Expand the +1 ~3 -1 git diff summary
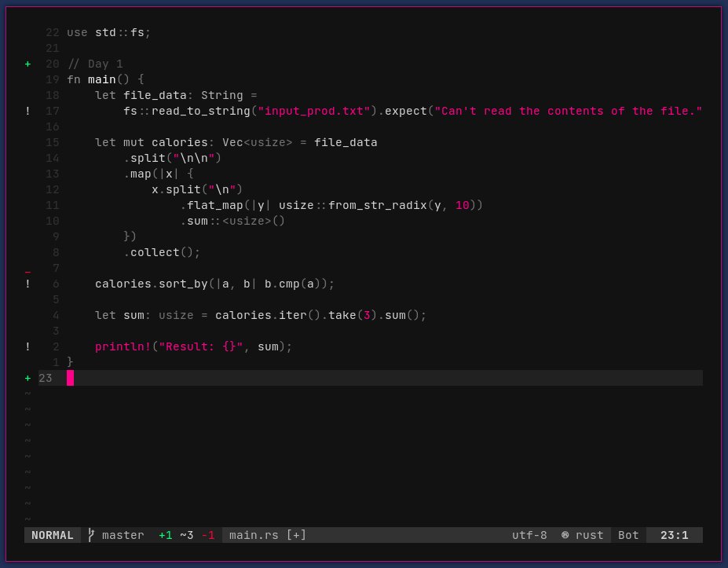 pyautogui.click(x=186, y=535)
